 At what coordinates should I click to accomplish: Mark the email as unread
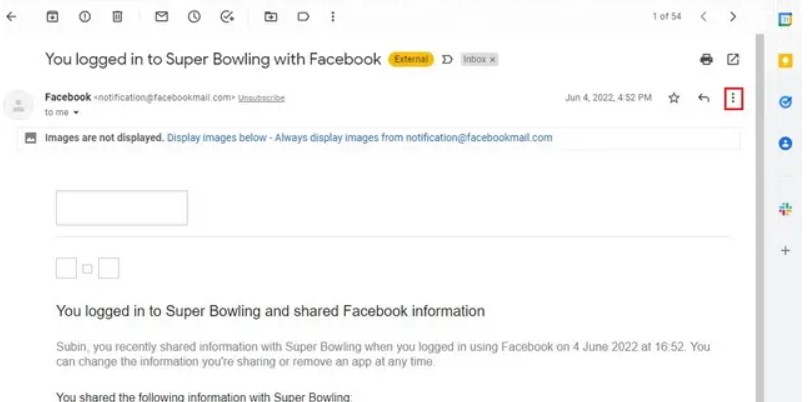[161, 17]
